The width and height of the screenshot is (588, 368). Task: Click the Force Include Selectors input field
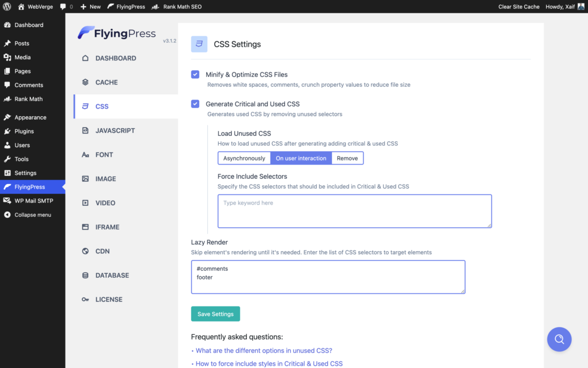pyautogui.click(x=354, y=211)
